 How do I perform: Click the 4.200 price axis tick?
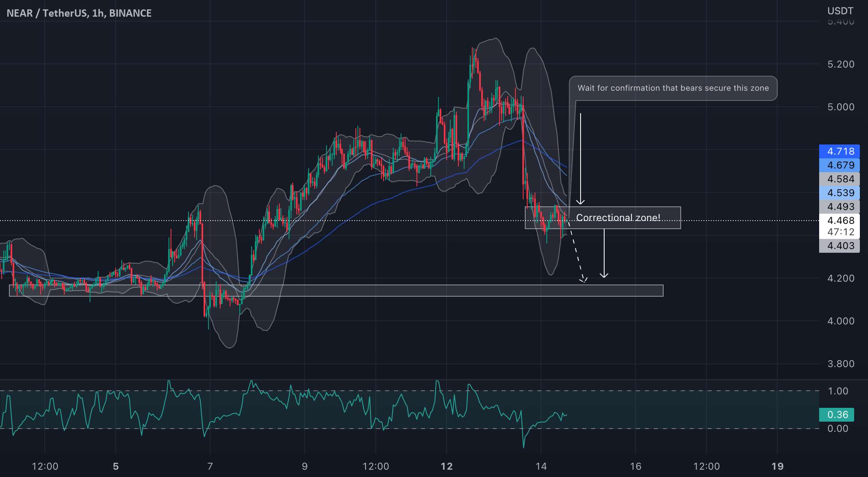pos(841,278)
